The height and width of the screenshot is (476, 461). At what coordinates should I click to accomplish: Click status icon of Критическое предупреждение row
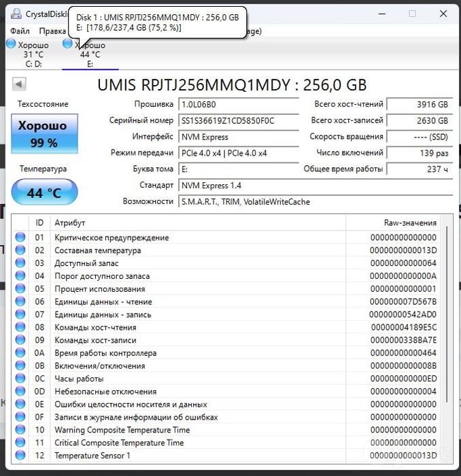pos(20,237)
